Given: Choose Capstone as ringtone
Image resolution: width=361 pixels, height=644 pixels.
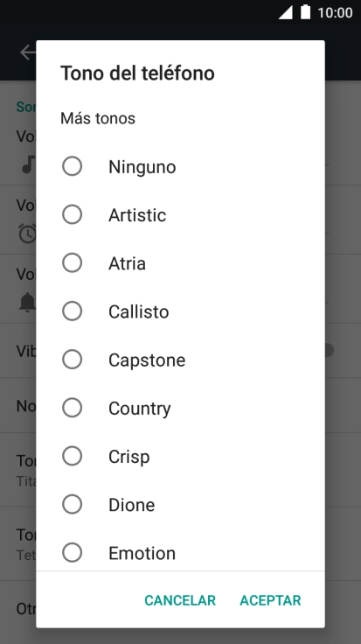Looking at the screenshot, I should pos(180,360).
